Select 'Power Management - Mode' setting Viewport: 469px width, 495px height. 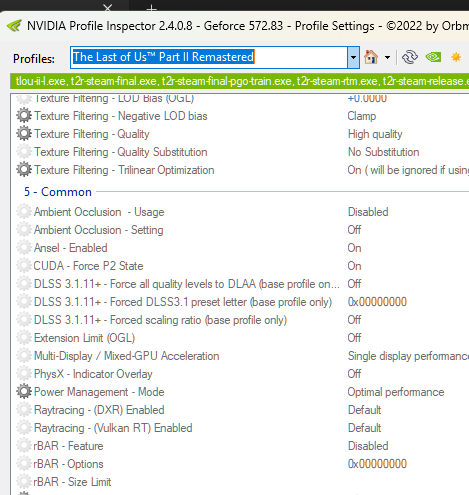99,392
